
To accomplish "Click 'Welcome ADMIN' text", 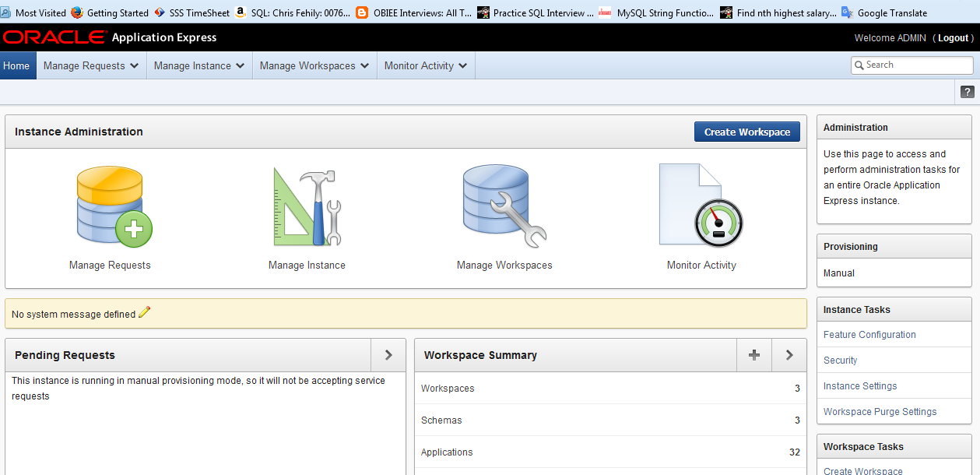I will [x=890, y=38].
